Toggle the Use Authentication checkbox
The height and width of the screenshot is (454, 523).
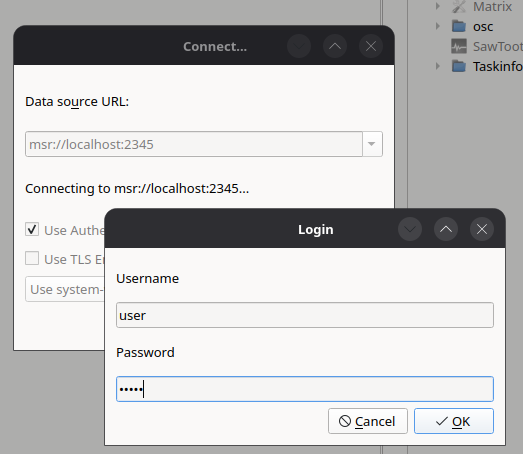coord(32,229)
